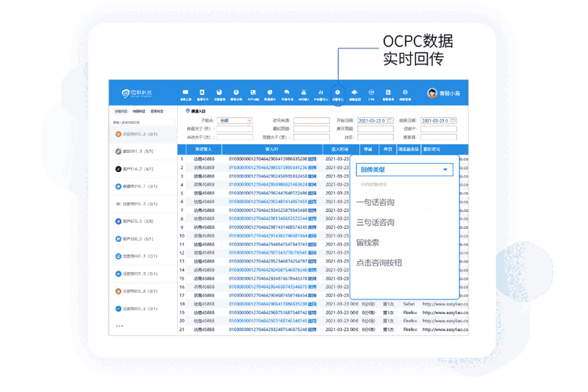
Task: Select the 访客45888 cell in row 10
Action: (x=204, y=236)
